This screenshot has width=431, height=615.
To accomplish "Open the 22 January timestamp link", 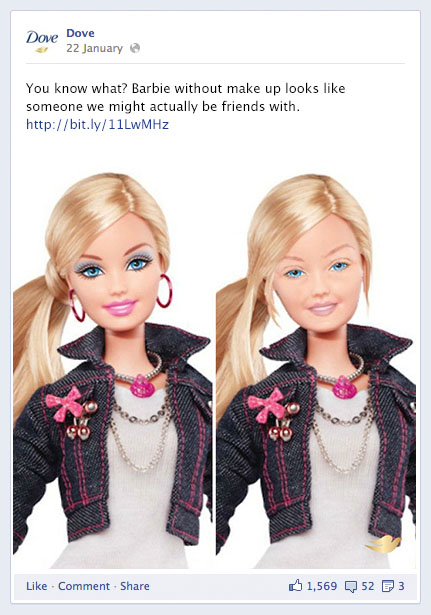I will (x=94, y=48).
